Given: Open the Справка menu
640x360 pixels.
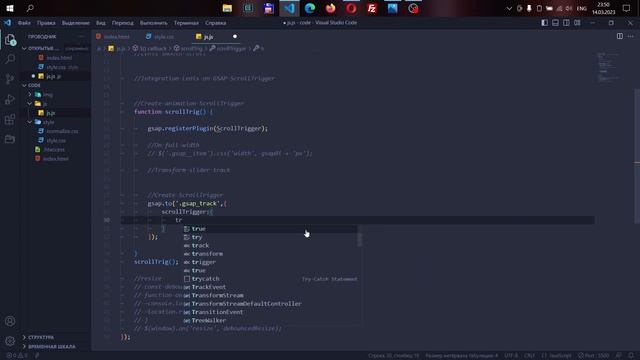Looking at the screenshot, I should (216, 23).
